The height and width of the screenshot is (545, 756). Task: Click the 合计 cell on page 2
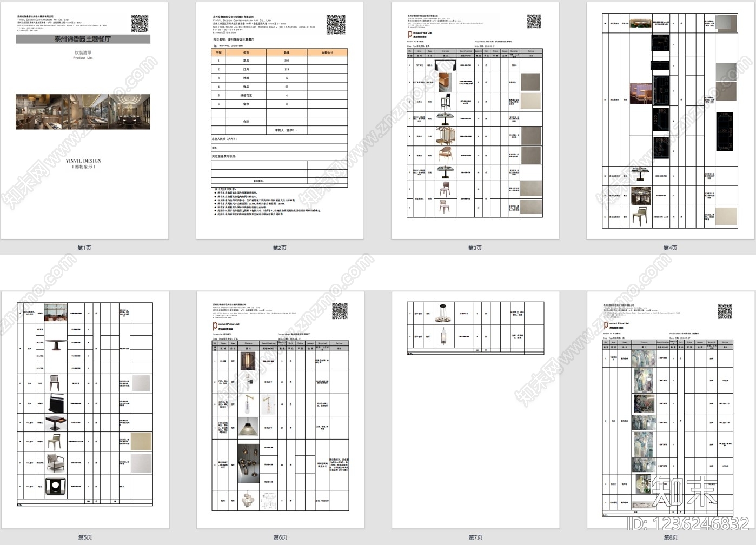246,122
